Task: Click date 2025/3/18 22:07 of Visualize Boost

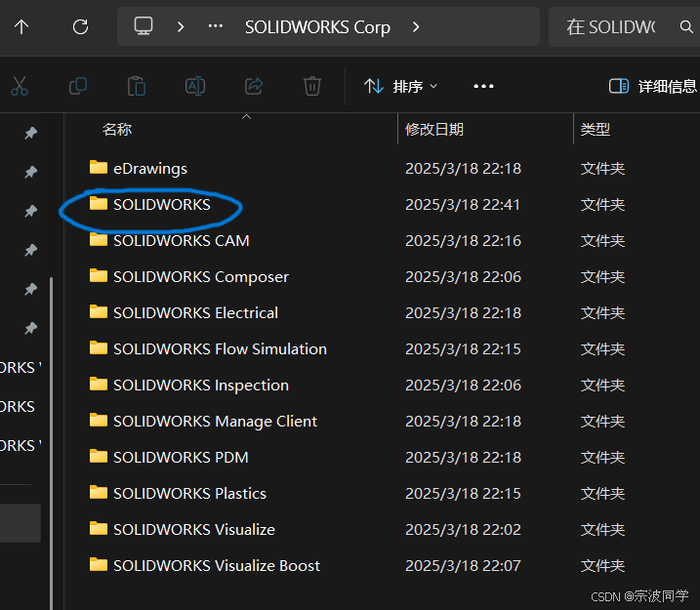Action: pos(463,566)
